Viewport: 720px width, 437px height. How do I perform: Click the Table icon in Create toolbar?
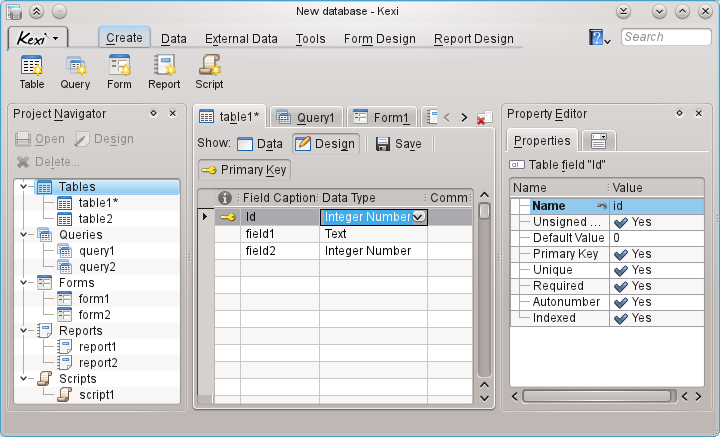point(31,71)
